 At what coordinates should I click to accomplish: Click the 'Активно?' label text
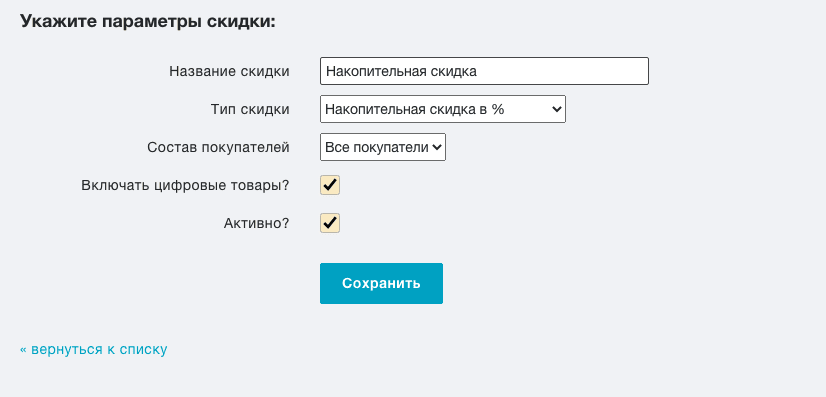[257, 223]
